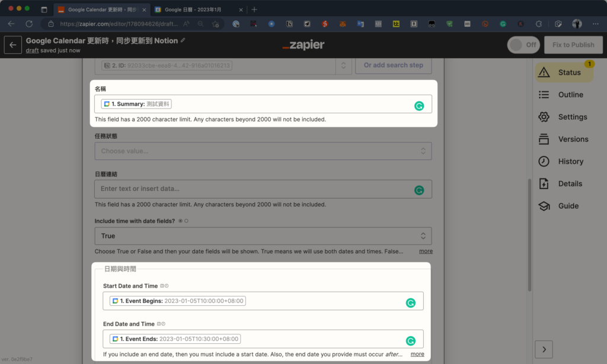Open the browser profile avatar
Screen dimensions: 607x364
pyautogui.click(x=577, y=24)
